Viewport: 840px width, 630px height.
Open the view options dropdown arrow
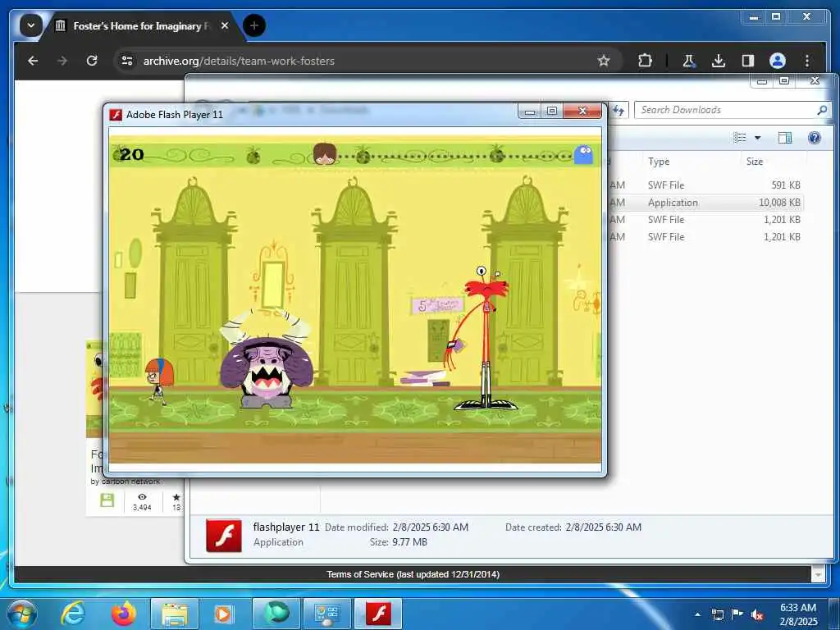(757, 138)
